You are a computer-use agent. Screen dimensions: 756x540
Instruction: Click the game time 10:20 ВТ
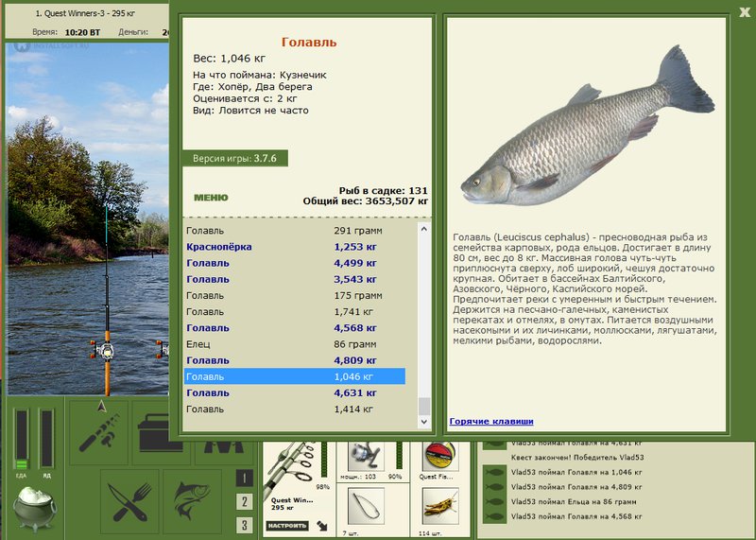[x=82, y=32]
